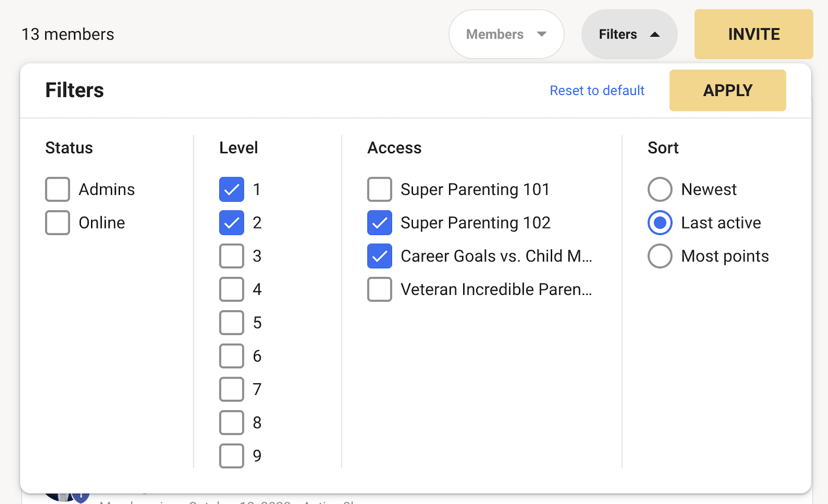828x504 pixels.
Task: Check the Admins status checkbox
Action: (58, 189)
